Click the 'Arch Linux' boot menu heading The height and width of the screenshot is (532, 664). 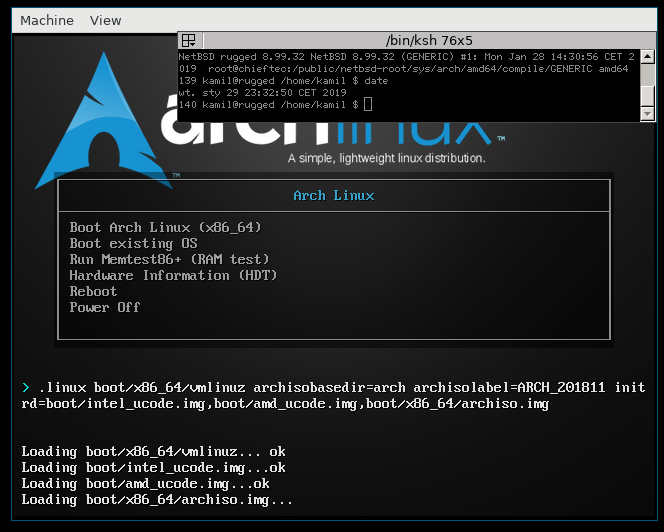pyautogui.click(x=334, y=196)
